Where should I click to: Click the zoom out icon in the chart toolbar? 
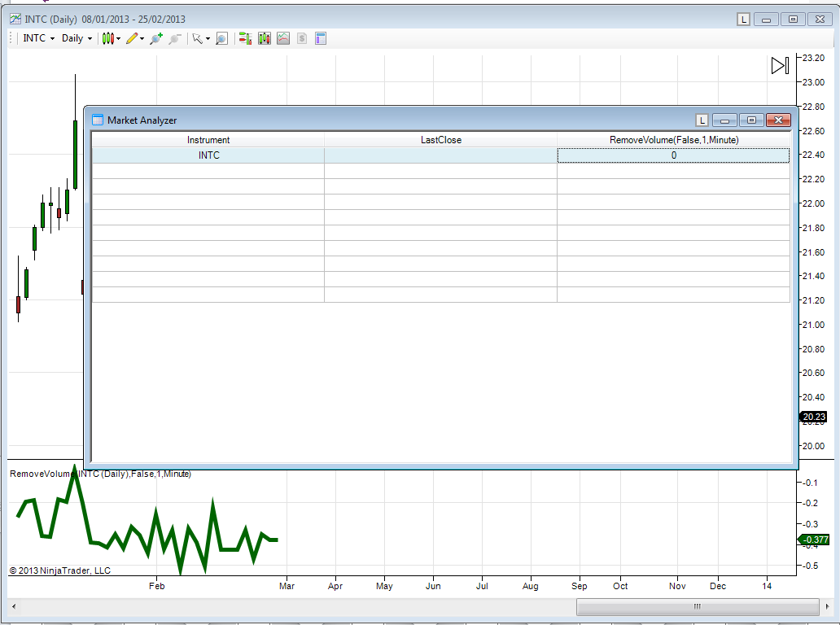click(174, 38)
